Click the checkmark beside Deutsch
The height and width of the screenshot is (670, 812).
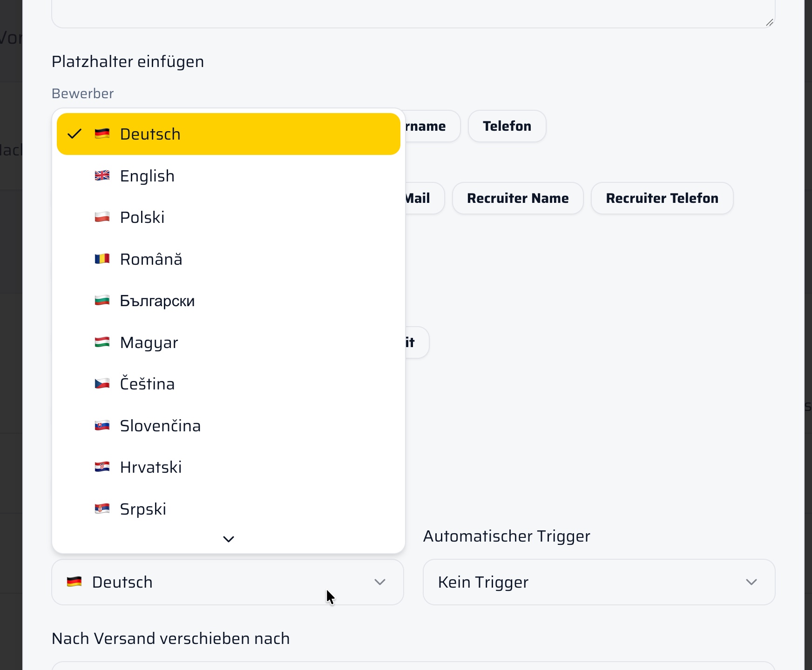click(x=74, y=134)
